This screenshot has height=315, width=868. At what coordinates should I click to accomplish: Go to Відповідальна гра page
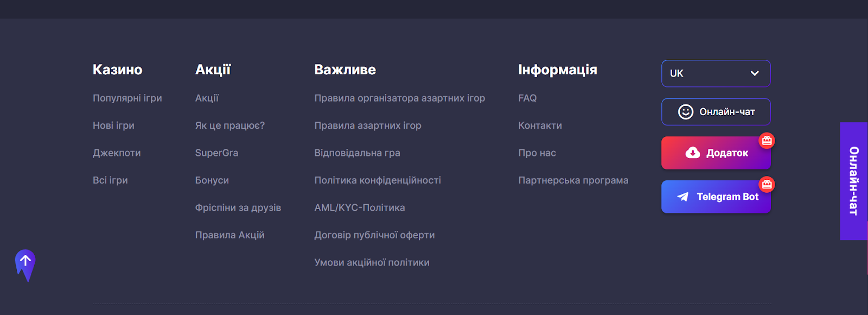[x=358, y=153]
